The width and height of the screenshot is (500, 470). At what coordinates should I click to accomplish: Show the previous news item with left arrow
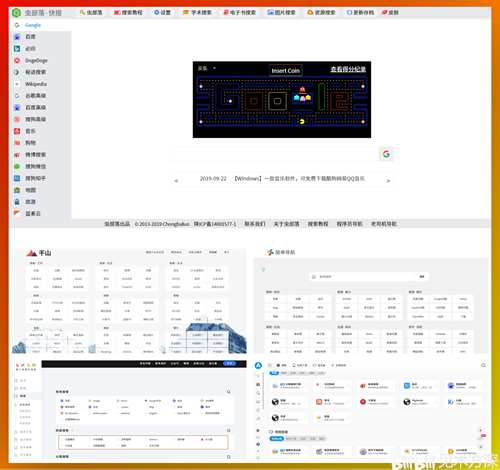(x=176, y=181)
